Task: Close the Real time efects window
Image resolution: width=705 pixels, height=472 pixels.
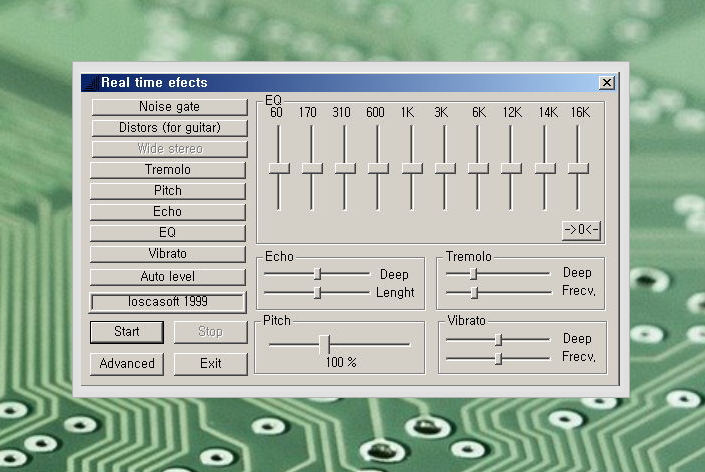Action: point(607,83)
